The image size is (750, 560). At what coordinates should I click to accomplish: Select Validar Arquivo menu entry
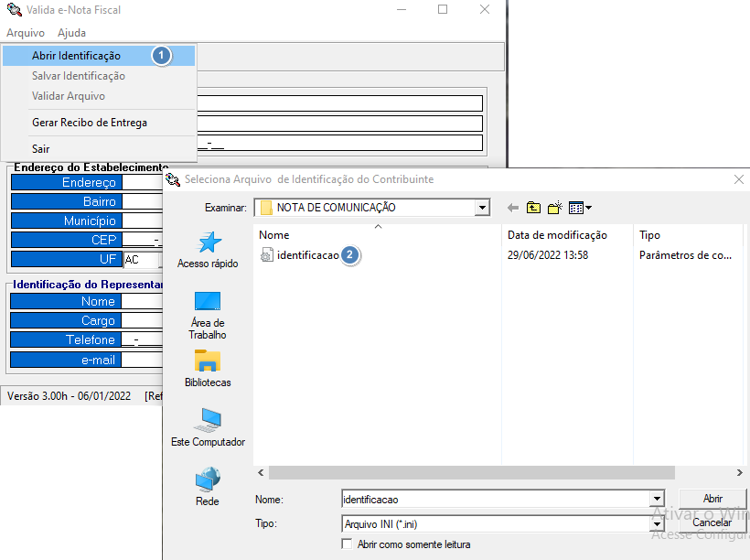point(99,96)
